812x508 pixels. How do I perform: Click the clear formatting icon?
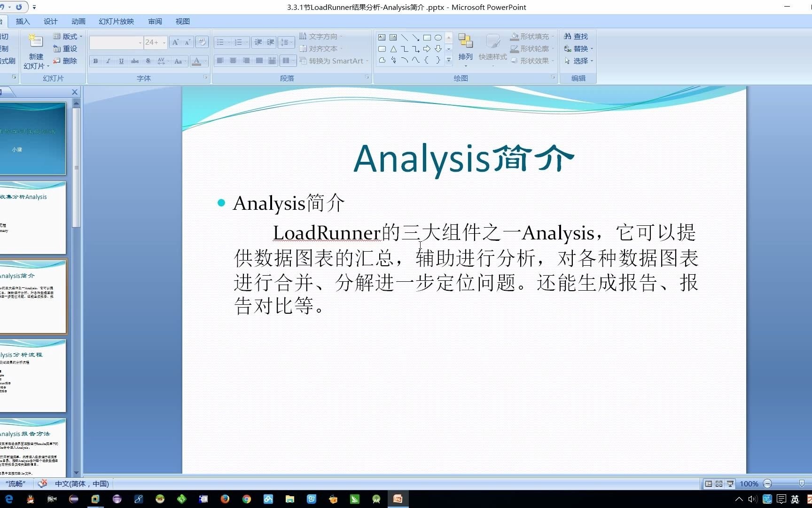[202, 42]
